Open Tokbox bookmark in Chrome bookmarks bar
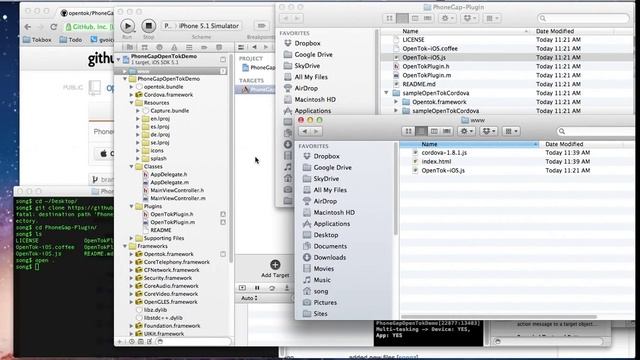The image size is (640, 360). pyautogui.click(x=37, y=40)
